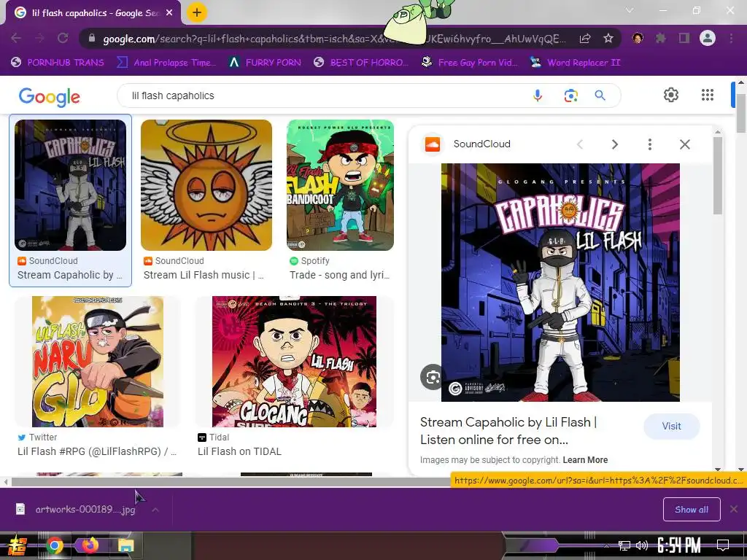Image resolution: width=747 pixels, height=560 pixels.
Task: Toggle the browser side panel icon
Action: point(684,38)
